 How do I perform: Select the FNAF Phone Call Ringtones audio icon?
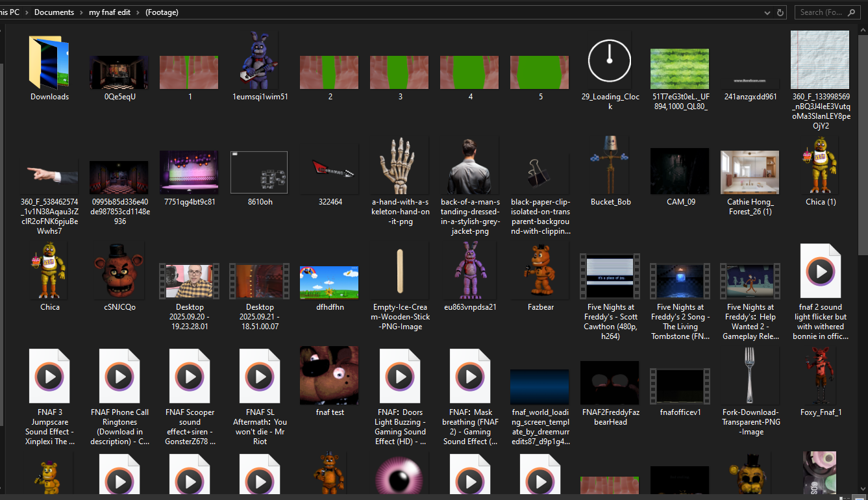[x=119, y=376]
